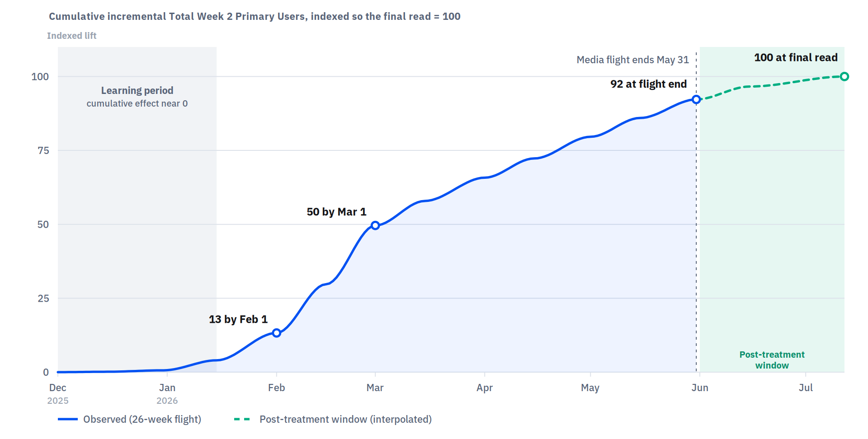This screenshot has height=439, width=868.
Task: Click the y-axis tick label 50
Action: point(43,224)
